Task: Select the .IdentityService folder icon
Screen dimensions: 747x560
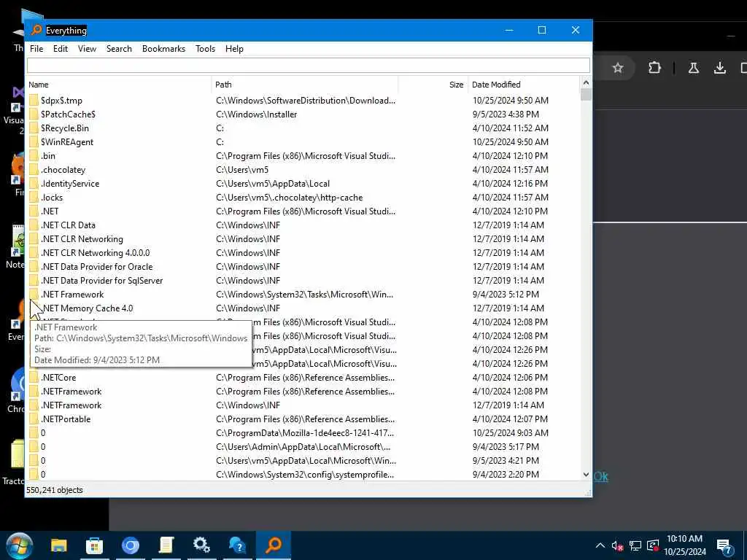Action: point(34,183)
